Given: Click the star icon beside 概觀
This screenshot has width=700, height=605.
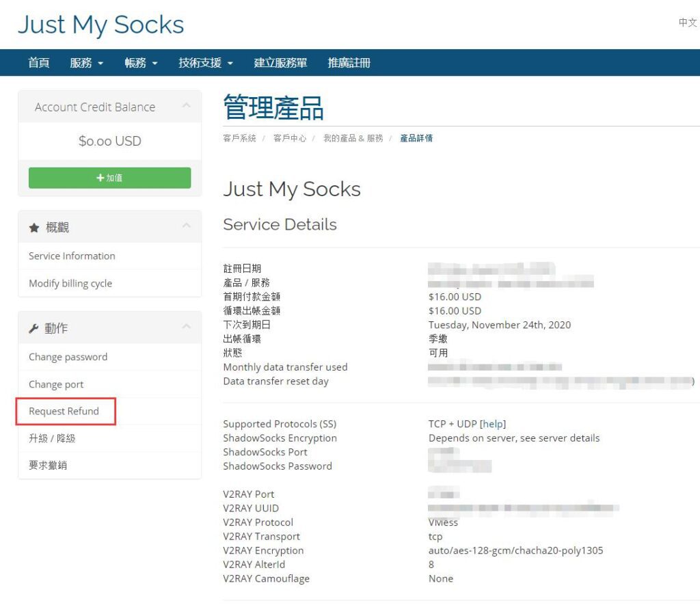Looking at the screenshot, I should [34, 228].
